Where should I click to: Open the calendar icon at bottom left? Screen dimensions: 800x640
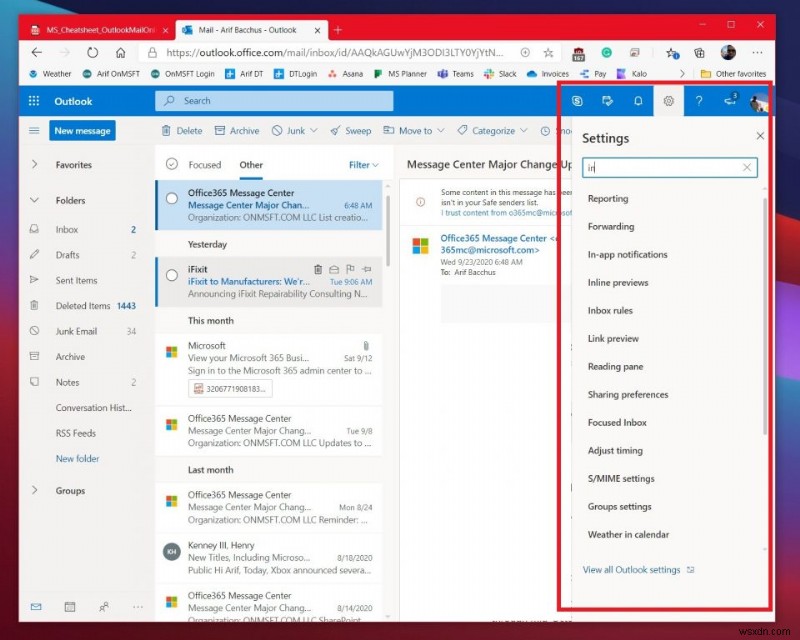69,607
